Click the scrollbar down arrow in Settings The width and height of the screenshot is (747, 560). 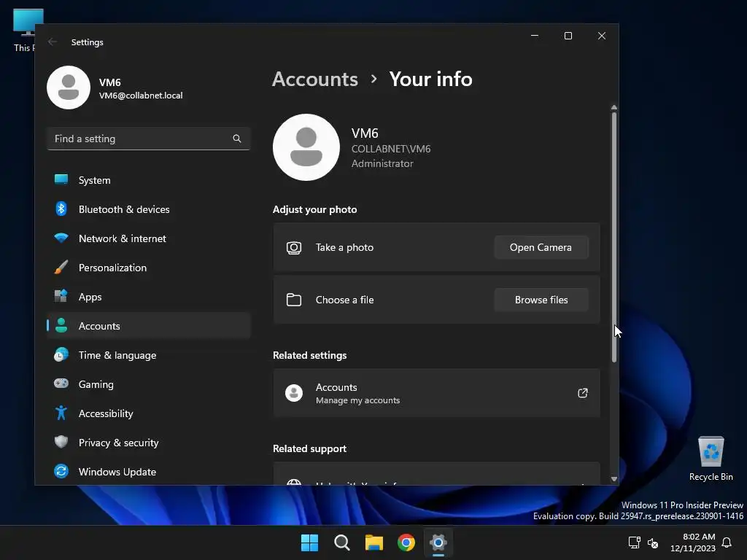pos(614,479)
